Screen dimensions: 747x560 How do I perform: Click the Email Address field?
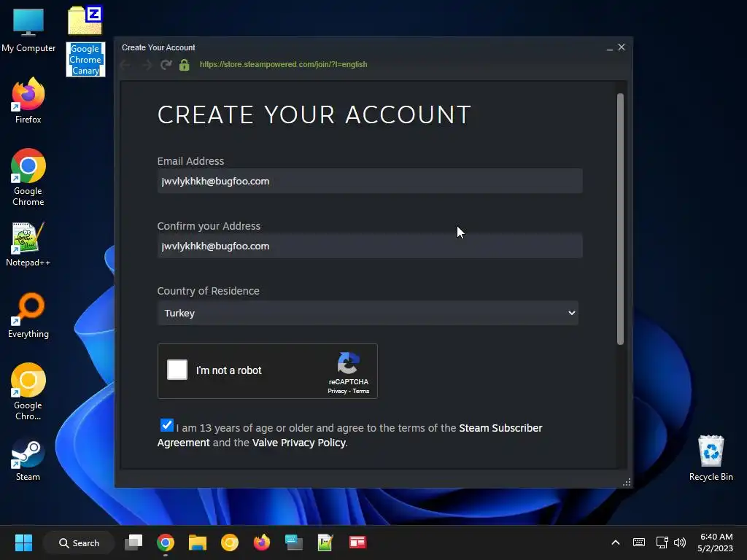coord(370,181)
